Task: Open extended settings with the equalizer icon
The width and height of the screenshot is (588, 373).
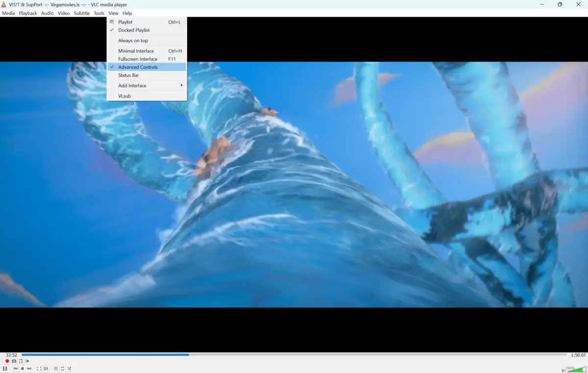Action: pyautogui.click(x=46, y=369)
